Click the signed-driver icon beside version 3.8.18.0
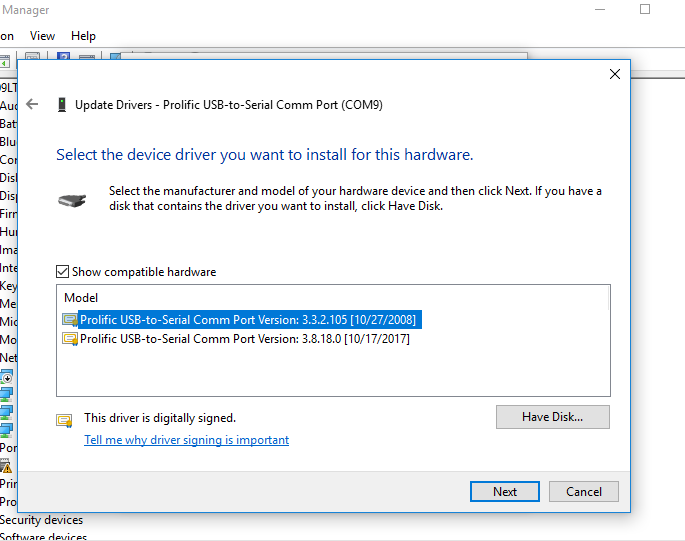Viewport: 685px width, 541px height. click(x=70, y=339)
